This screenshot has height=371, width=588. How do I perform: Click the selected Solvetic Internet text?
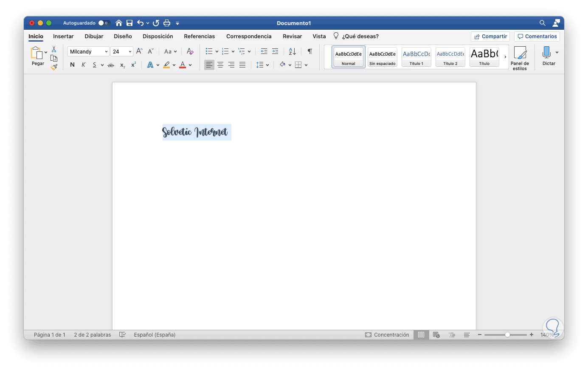[x=195, y=132]
